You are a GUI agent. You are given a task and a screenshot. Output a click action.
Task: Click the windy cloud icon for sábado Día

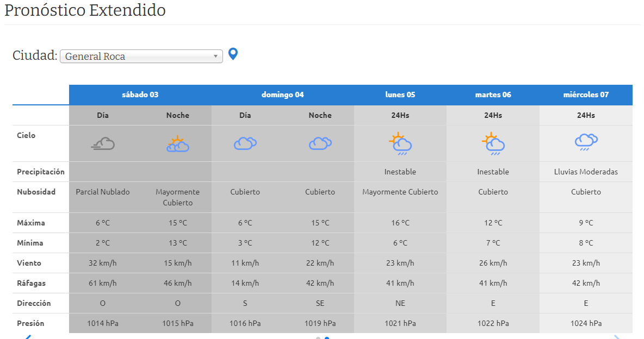(103, 143)
